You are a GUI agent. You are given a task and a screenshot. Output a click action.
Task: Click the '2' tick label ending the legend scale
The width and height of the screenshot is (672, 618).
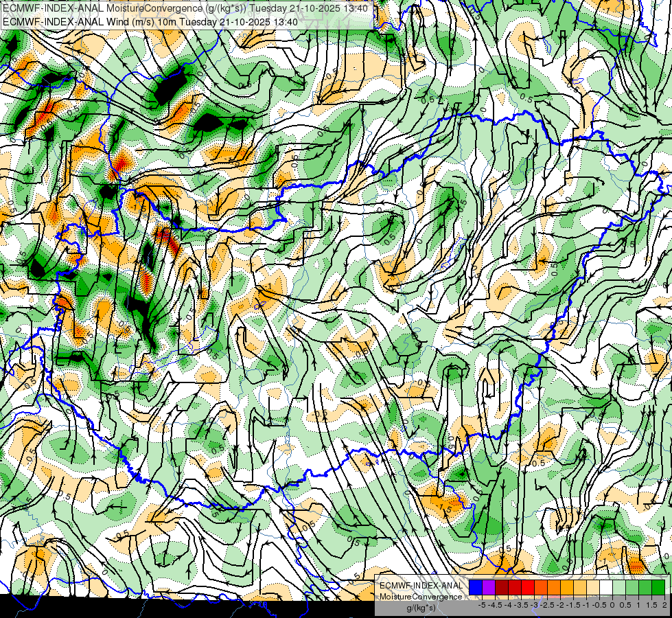point(664,605)
